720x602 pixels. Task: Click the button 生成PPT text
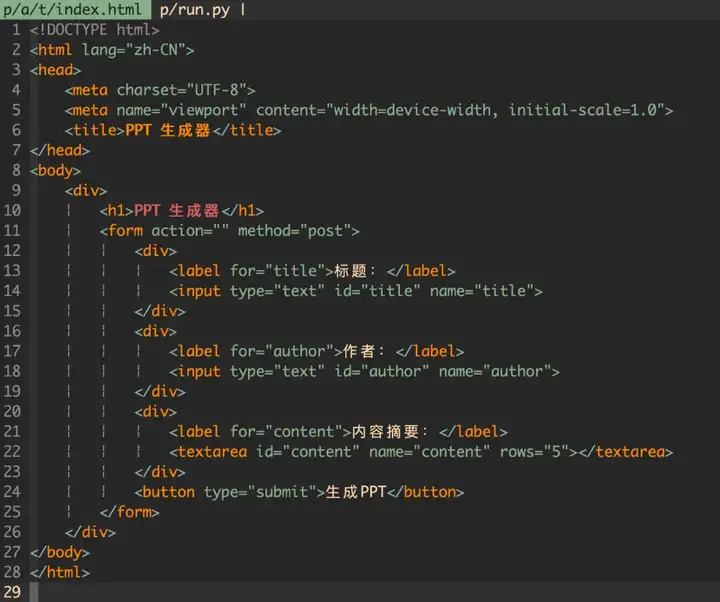[355, 492]
